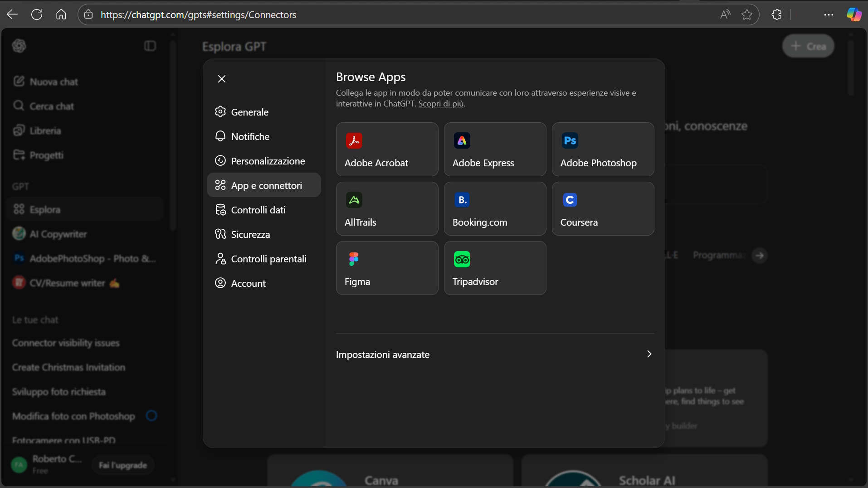Open the Figma app card
Image resolution: width=868 pixels, height=488 pixels.
pyautogui.click(x=387, y=268)
